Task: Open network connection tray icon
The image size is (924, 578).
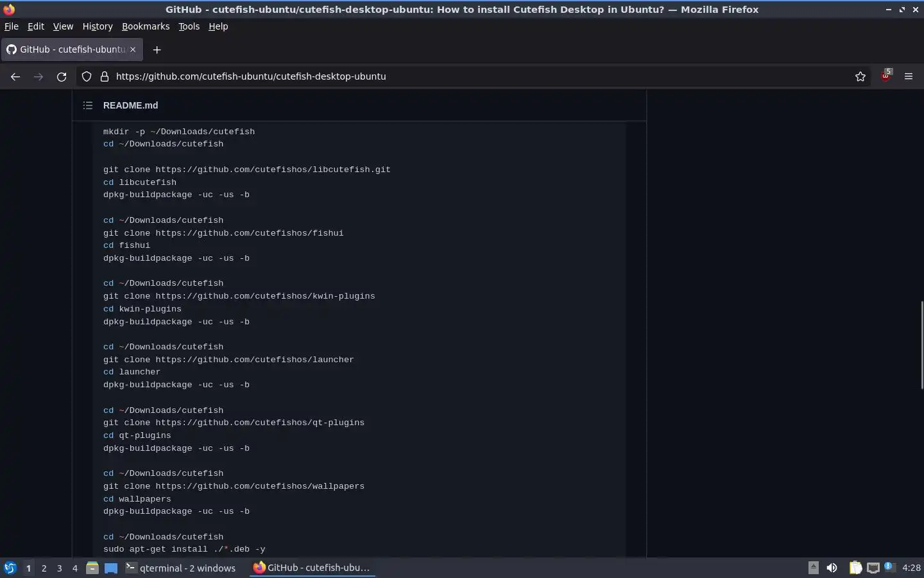Action: [873, 568]
